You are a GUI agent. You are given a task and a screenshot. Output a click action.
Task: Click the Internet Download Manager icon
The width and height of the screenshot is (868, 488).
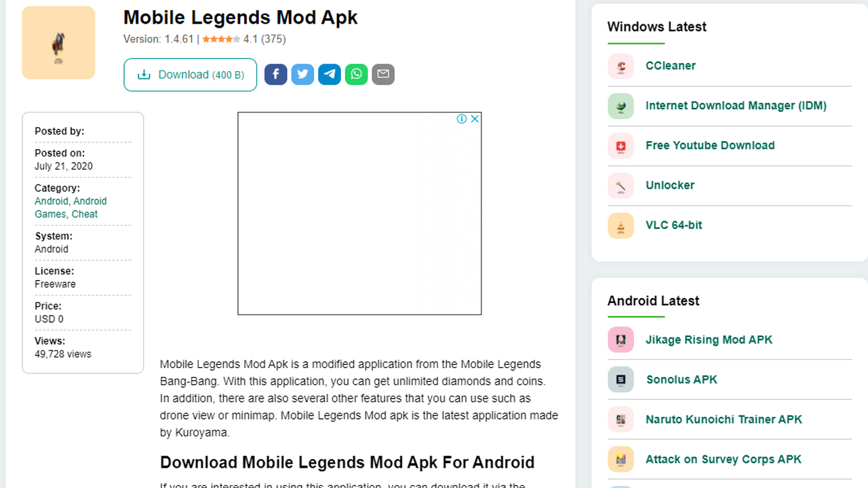point(620,106)
